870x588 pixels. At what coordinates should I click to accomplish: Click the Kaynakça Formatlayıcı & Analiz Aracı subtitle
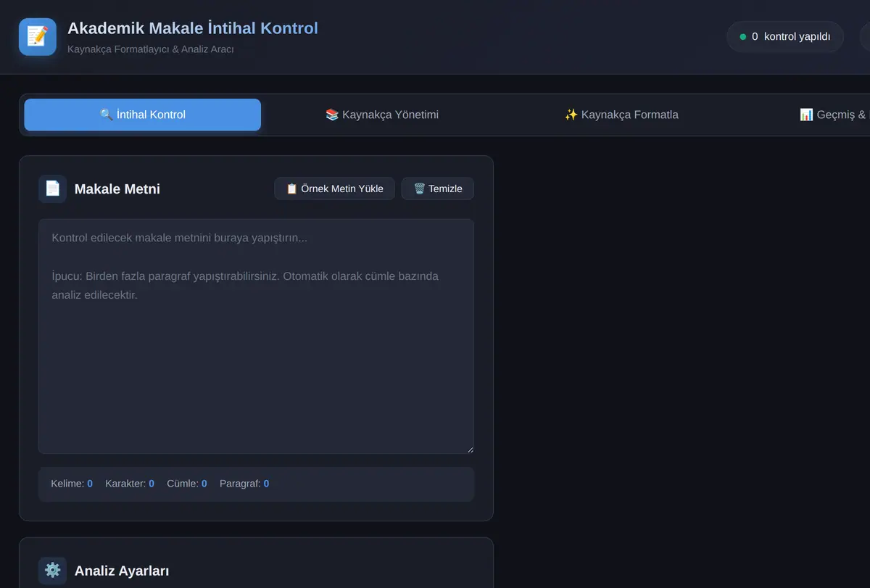[x=151, y=49]
